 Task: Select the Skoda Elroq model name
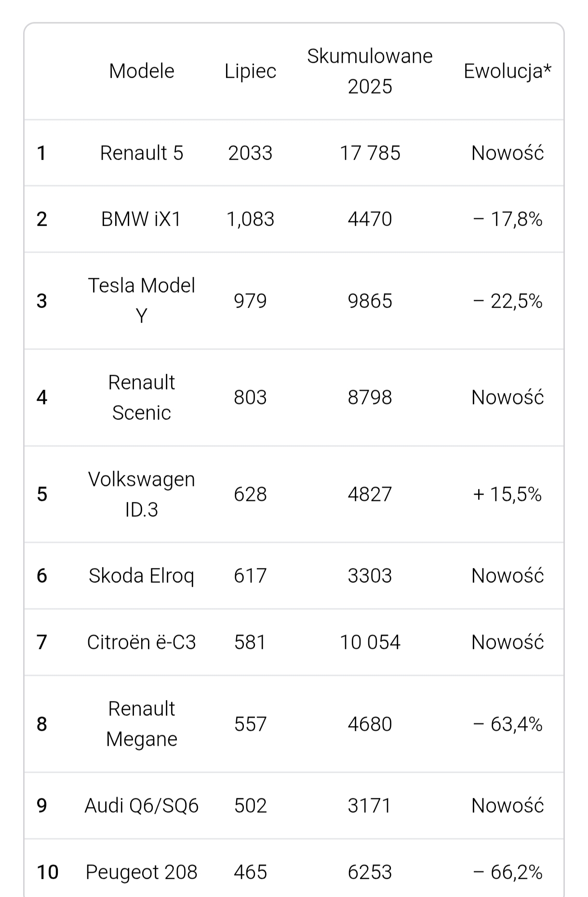pos(141,576)
